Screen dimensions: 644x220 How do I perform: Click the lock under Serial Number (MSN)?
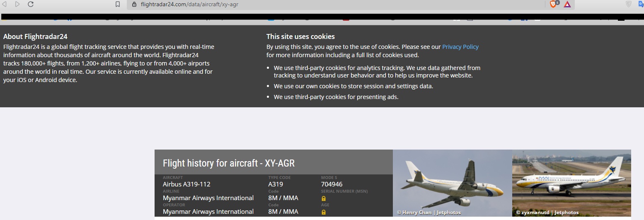324,198
